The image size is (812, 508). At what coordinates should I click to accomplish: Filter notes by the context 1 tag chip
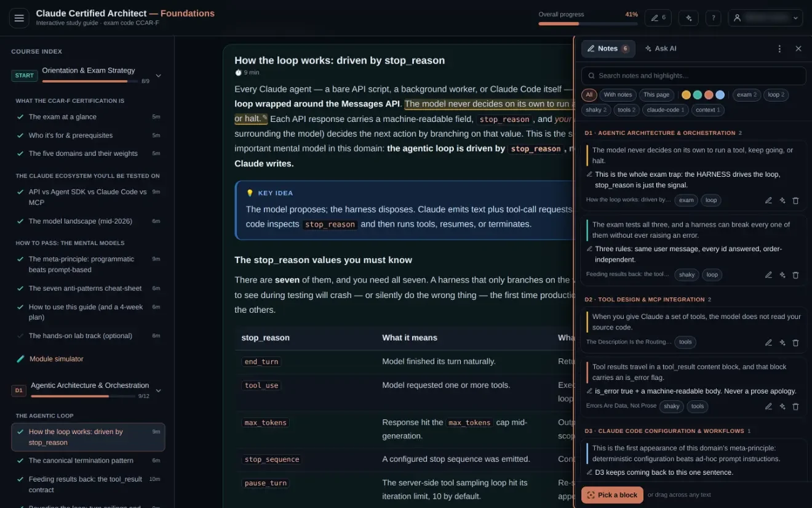tap(708, 110)
